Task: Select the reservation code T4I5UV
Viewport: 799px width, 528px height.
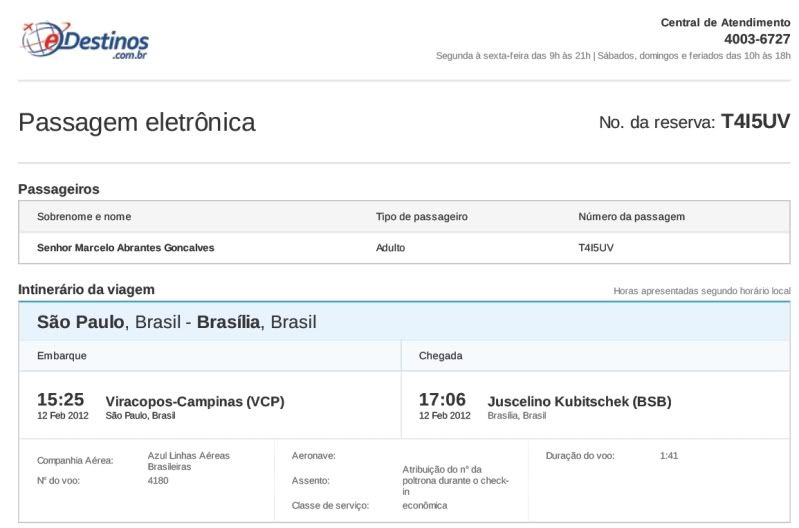Action: 755,121
